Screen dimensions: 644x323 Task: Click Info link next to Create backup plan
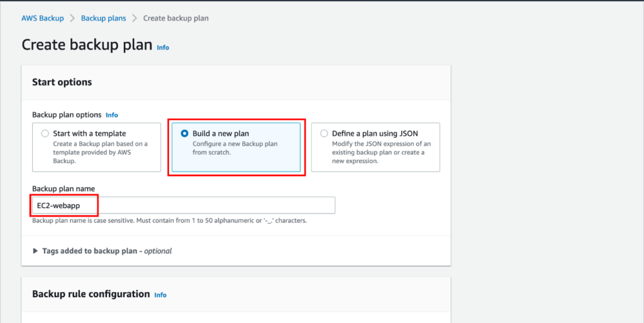pyautogui.click(x=163, y=48)
